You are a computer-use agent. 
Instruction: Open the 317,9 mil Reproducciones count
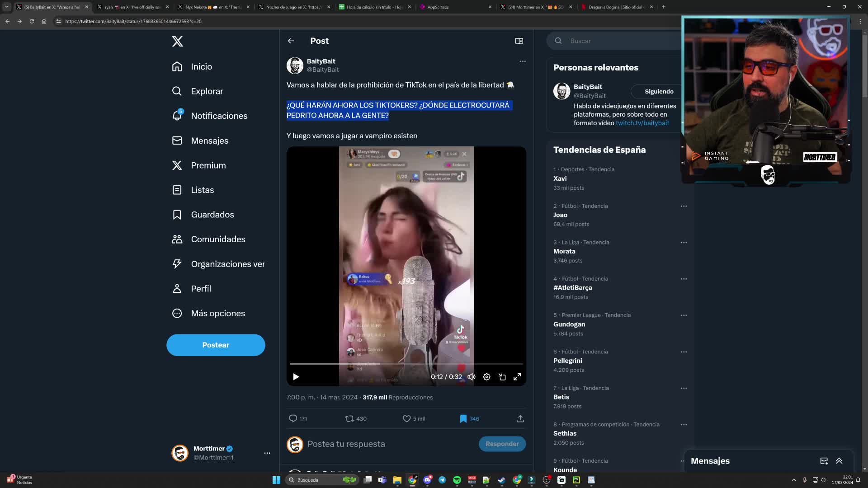coord(398,398)
